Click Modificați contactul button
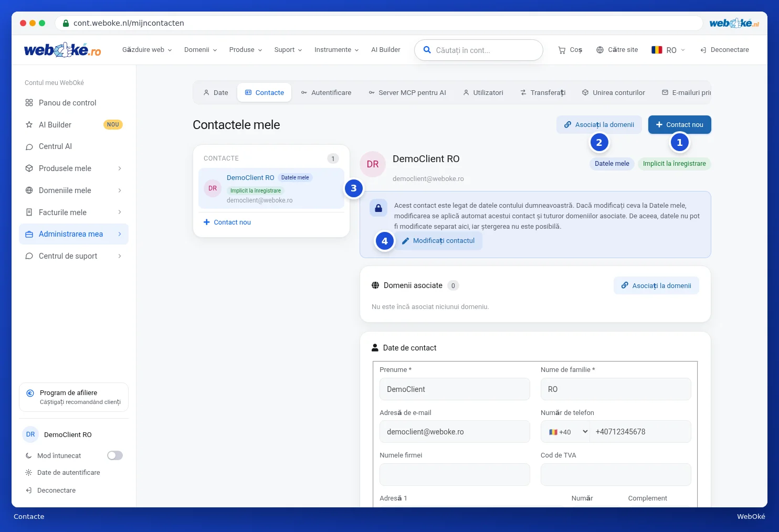This screenshot has height=532, width=779. (x=438, y=241)
